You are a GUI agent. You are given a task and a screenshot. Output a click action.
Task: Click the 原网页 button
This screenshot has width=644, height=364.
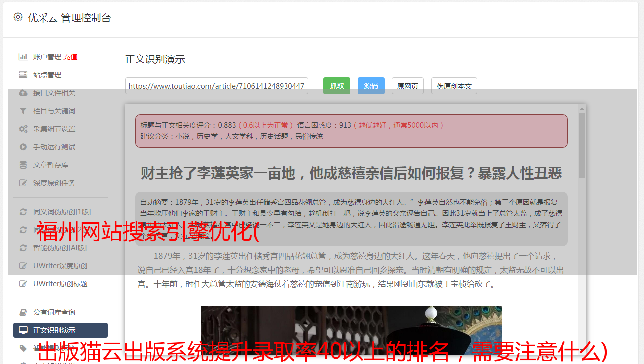click(408, 86)
